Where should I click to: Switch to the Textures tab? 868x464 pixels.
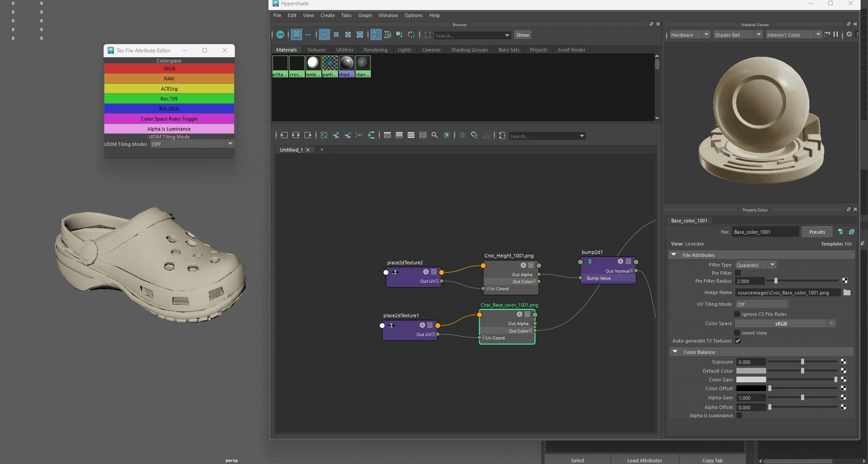[316, 50]
